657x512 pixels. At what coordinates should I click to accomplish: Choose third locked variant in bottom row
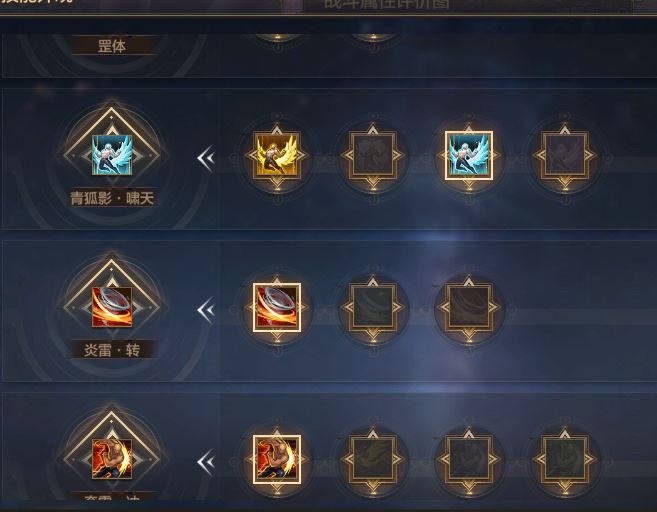click(469, 460)
